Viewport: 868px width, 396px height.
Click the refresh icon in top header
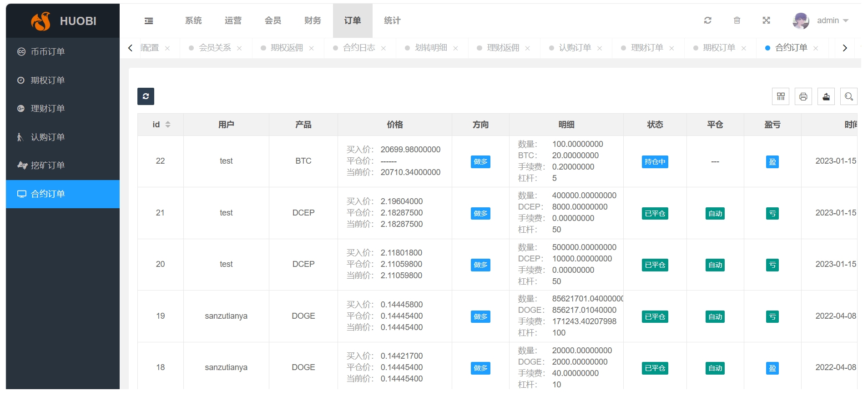[707, 20]
